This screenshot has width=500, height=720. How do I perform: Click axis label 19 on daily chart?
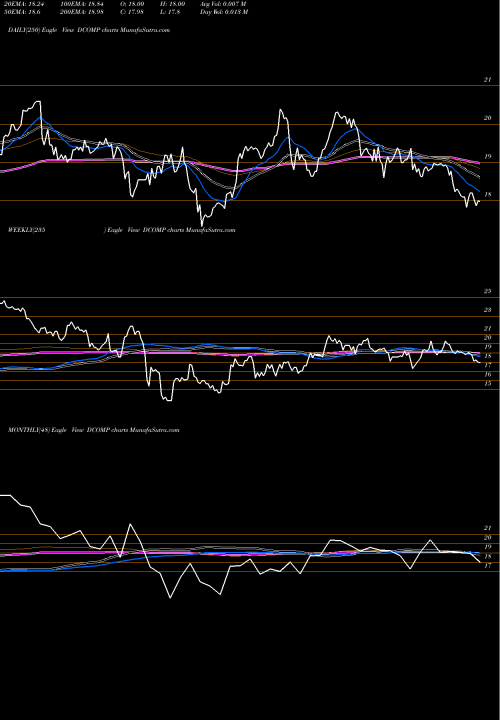488,157
